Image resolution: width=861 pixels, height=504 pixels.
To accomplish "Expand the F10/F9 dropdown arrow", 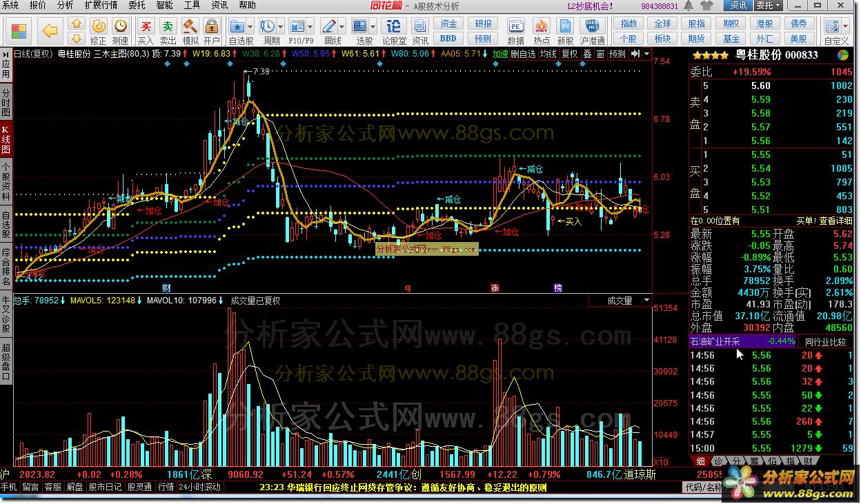I will [312, 27].
